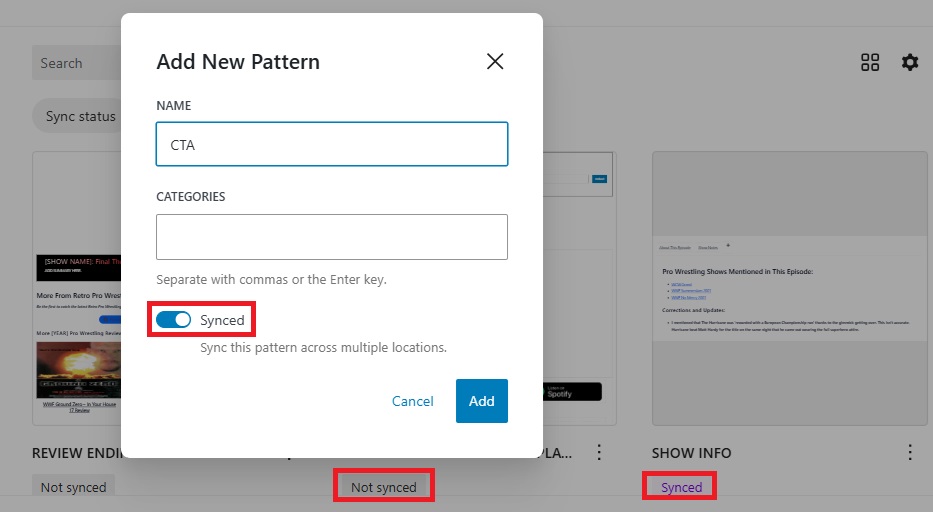Open three-dot menu left of SHOW INFO
The image size is (933, 512).
point(599,452)
